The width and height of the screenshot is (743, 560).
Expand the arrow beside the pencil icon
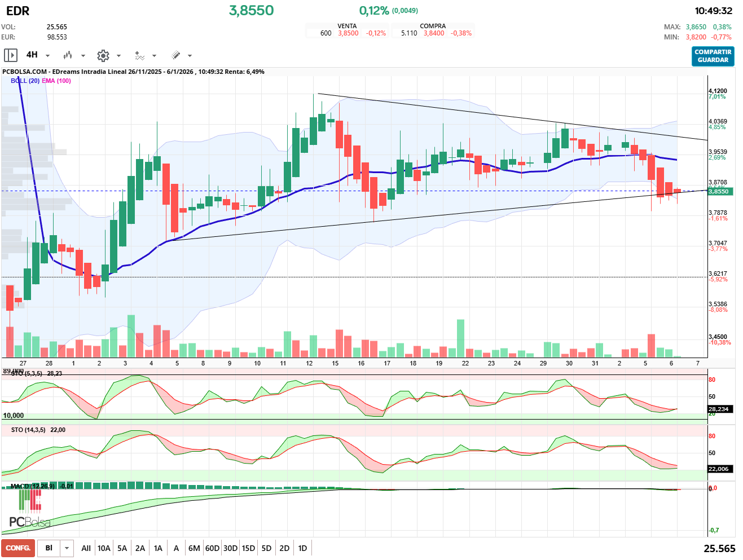click(x=190, y=56)
